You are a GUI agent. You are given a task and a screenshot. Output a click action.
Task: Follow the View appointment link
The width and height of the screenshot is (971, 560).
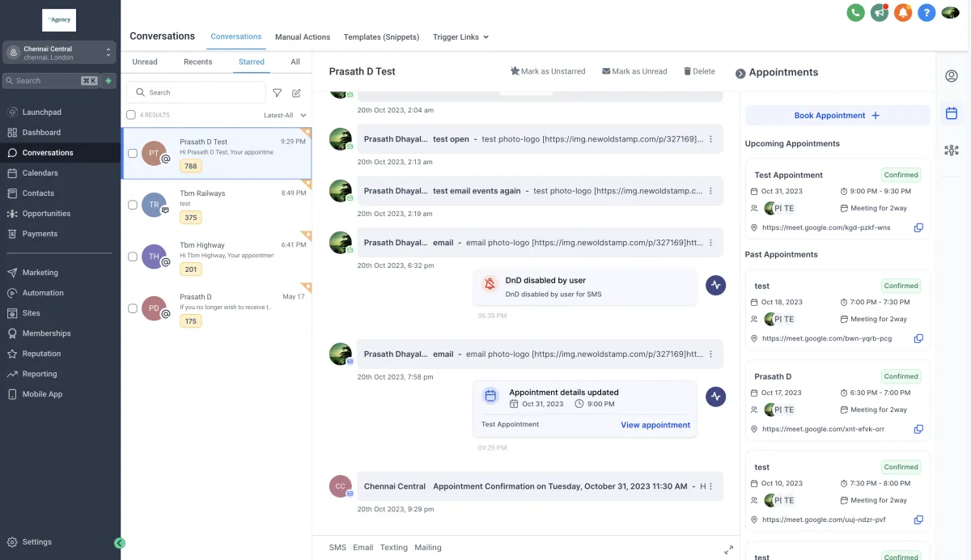pyautogui.click(x=655, y=425)
